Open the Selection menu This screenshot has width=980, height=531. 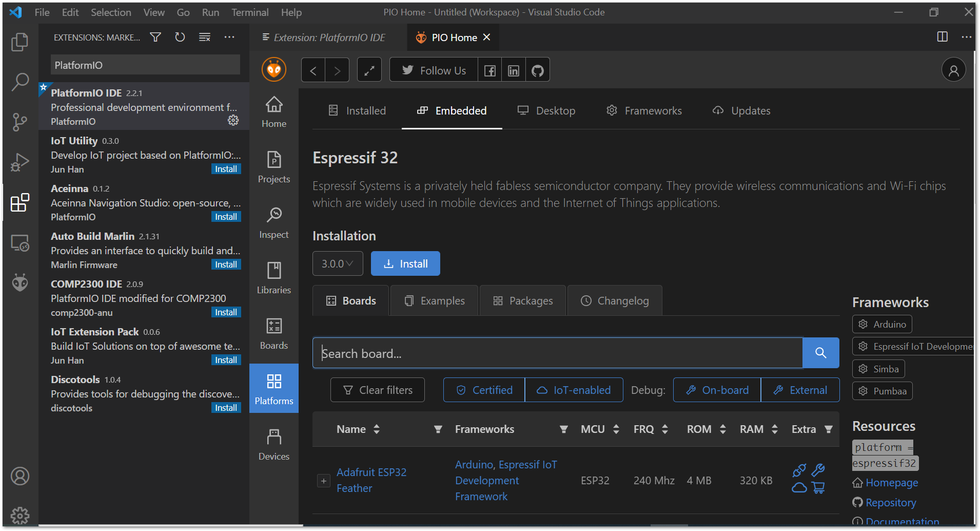(x=111, y=12)
